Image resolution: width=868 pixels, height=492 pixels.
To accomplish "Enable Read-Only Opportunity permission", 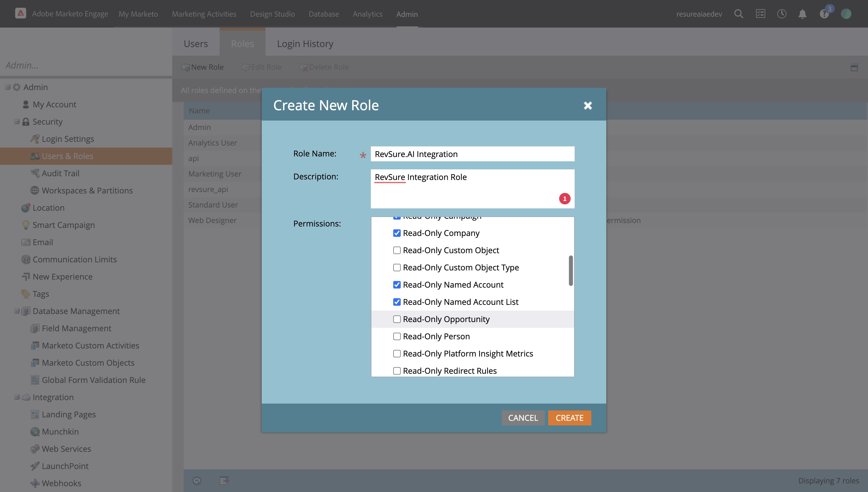I will [x=397, y=319].
